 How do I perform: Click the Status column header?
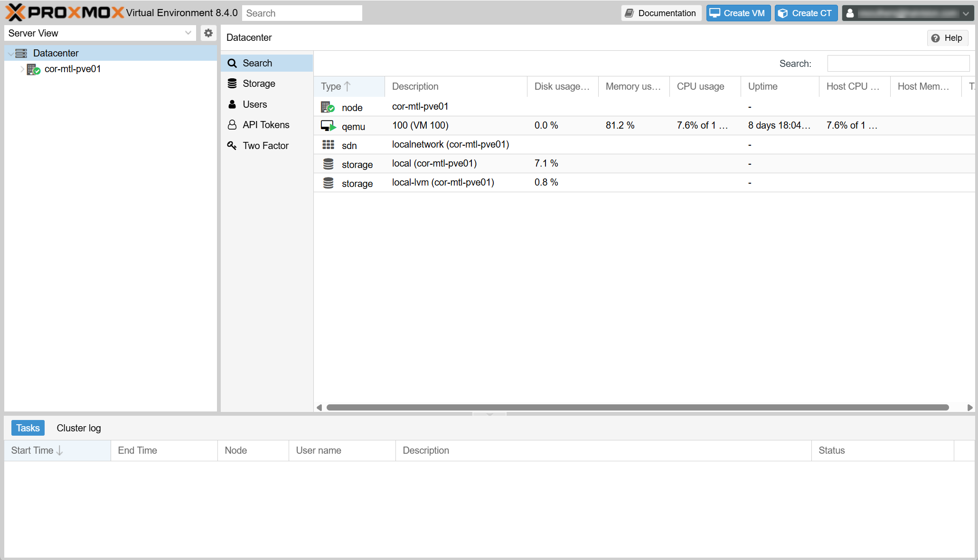pyautogui.click(x=883, y=450)
